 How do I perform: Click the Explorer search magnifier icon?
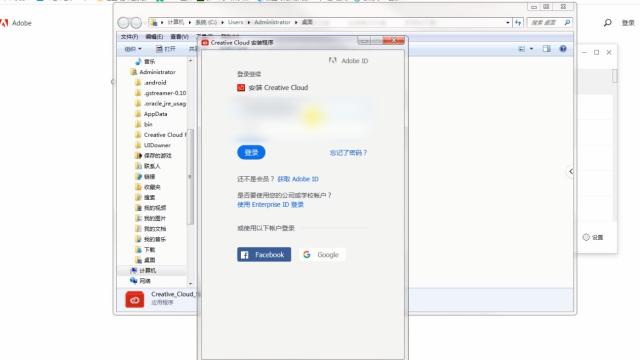click(567, 22)
